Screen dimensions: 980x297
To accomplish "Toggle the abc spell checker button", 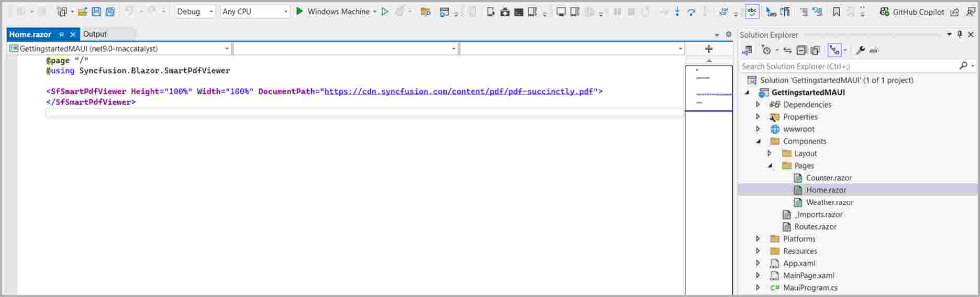I will pos(752,12).
